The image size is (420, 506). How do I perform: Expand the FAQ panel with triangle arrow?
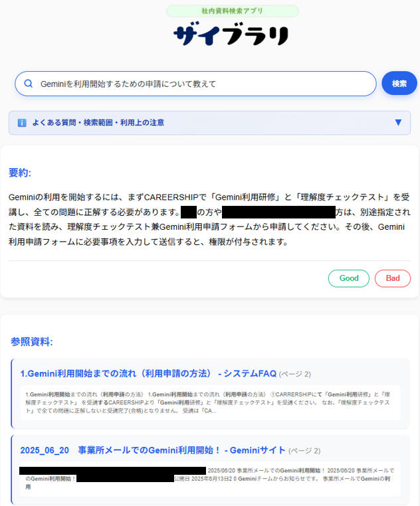[398, 123]
